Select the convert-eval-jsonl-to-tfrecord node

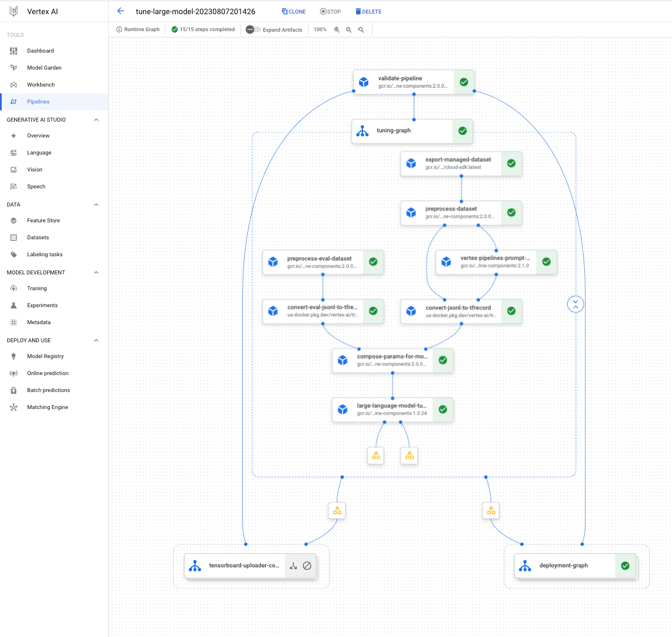(x=323, y=311)
